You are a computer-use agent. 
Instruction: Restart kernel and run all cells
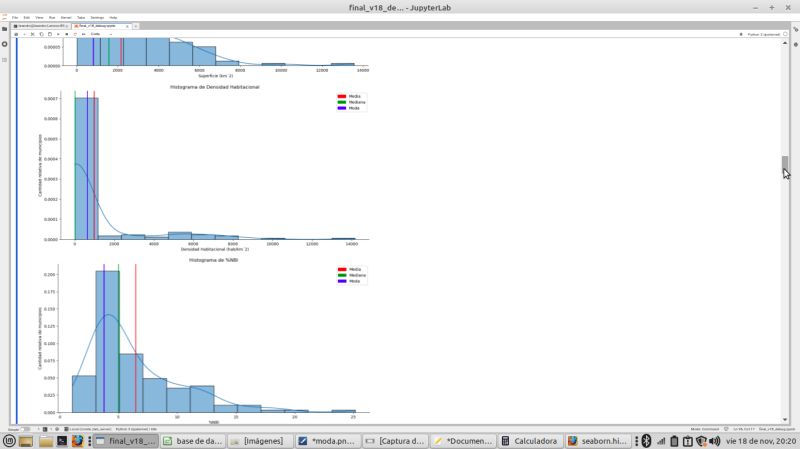pos(83,34)
